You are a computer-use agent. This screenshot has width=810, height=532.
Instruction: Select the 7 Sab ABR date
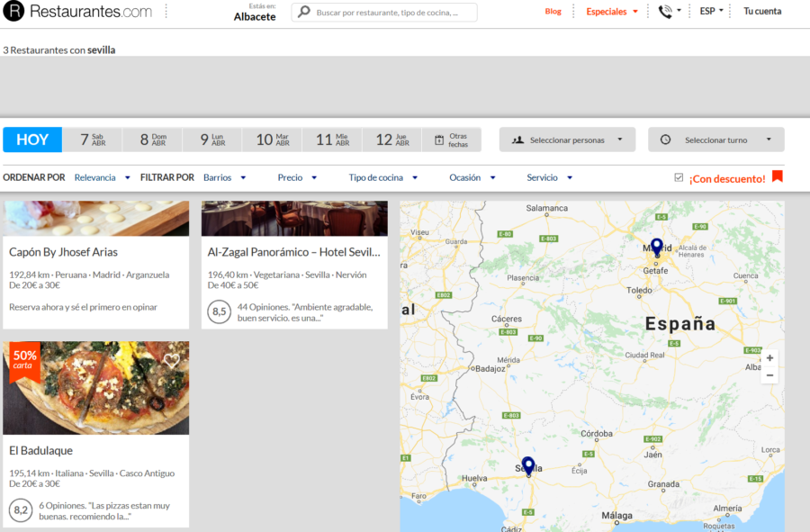93,140
